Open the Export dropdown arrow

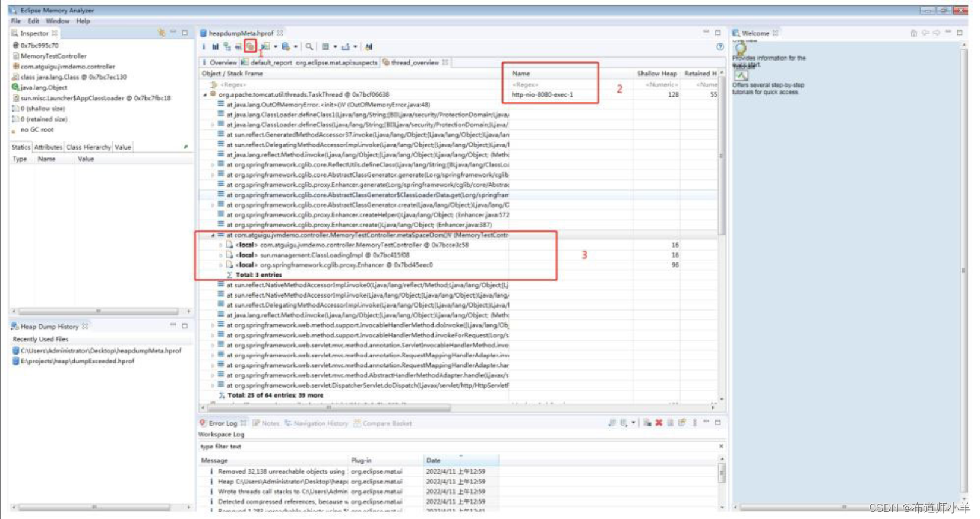click(x=355, y=46)
